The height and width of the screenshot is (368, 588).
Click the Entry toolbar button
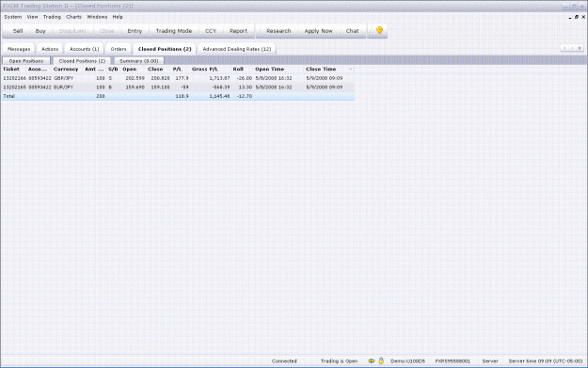point(135,31)
